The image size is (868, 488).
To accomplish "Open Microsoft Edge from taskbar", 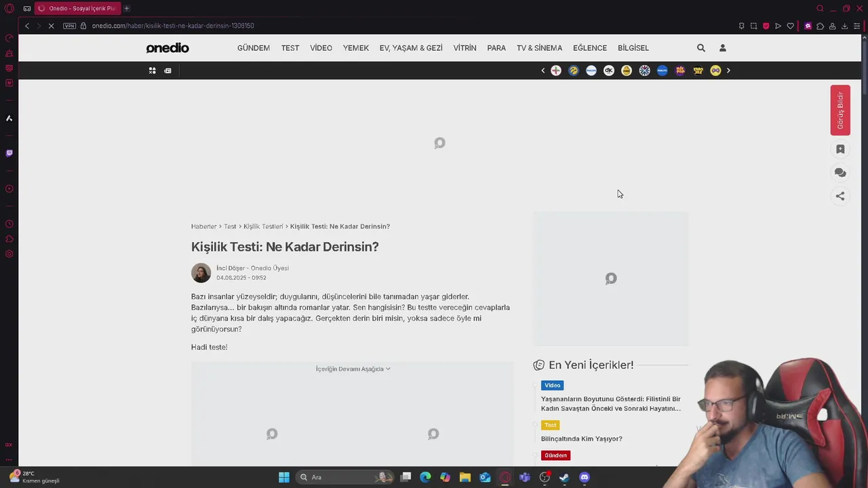I will pos(425,477).
